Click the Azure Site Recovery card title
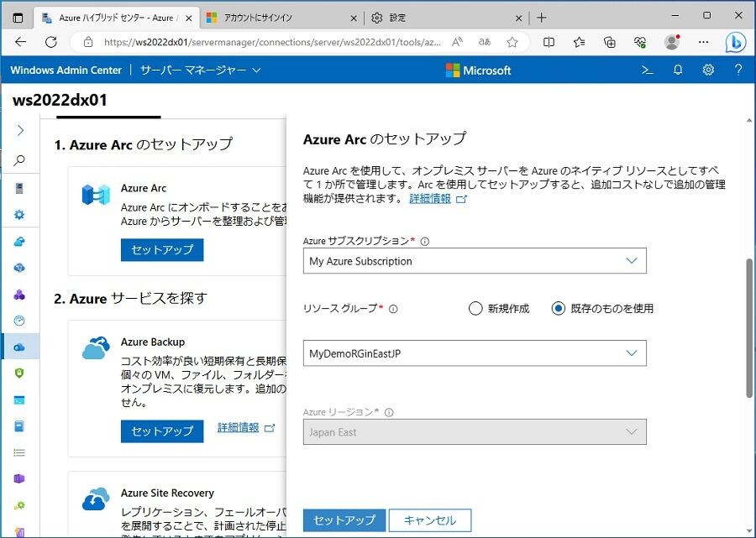This screenshot has height=538, width=756. click(167, 493)
